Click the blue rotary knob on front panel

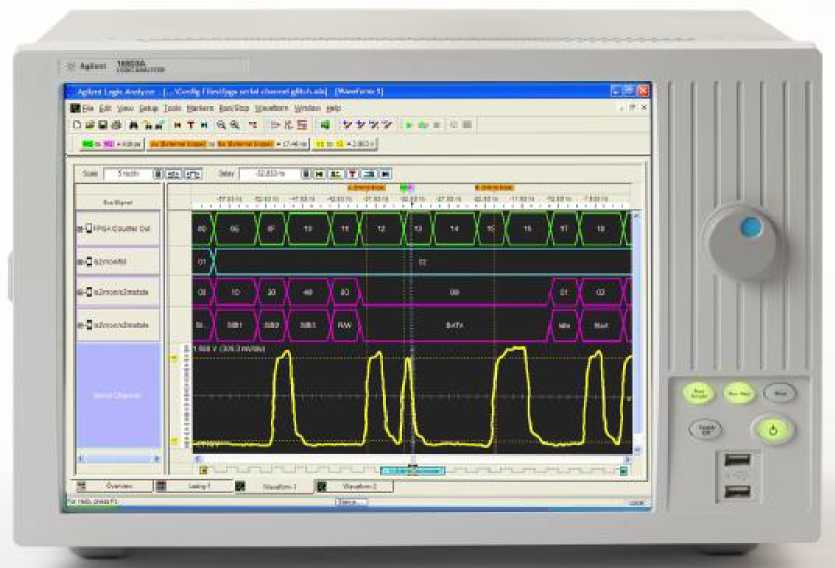(749, 229)
